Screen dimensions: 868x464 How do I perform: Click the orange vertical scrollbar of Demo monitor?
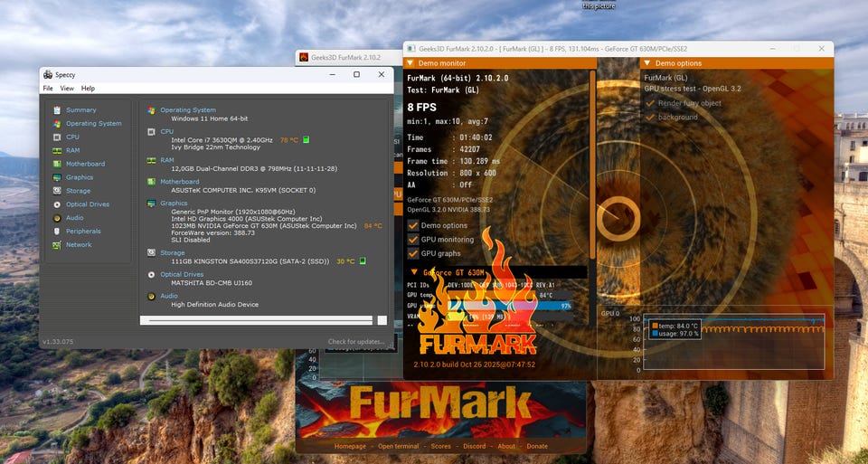tap(593, 166)
